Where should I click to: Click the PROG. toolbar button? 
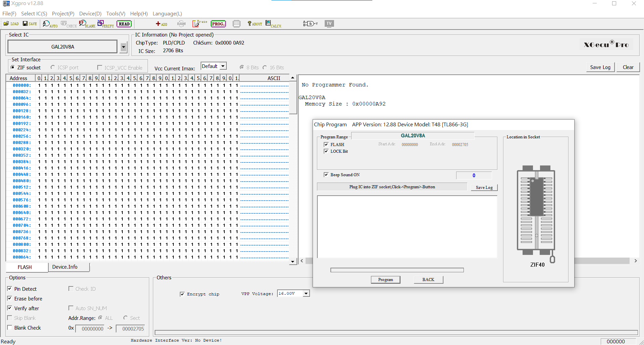pos(218,24)
